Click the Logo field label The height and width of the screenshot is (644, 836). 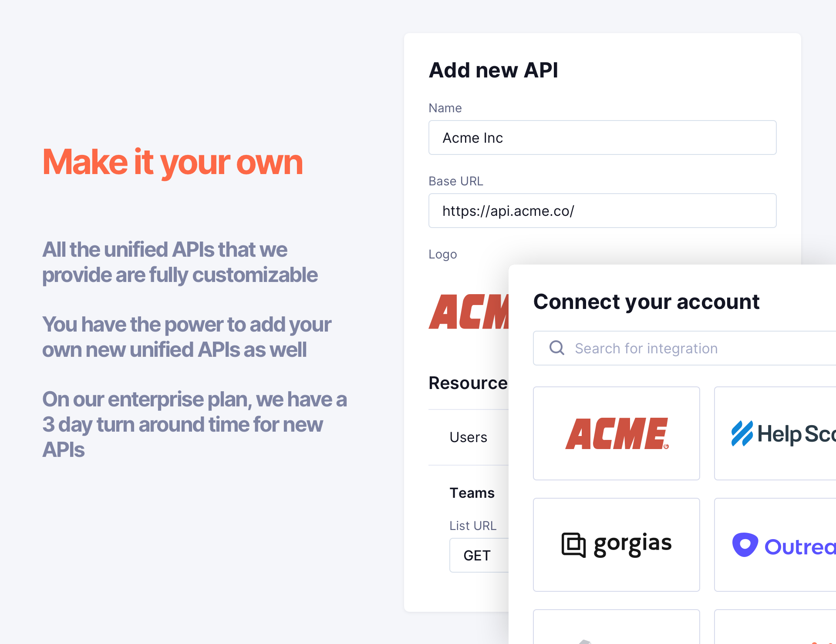click(x=443, y=254)
